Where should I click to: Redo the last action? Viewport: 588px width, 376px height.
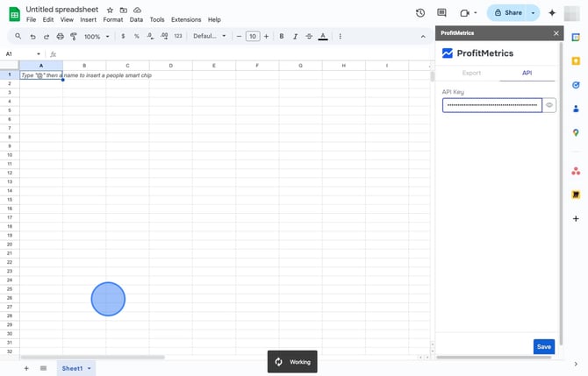click(47, 36)
